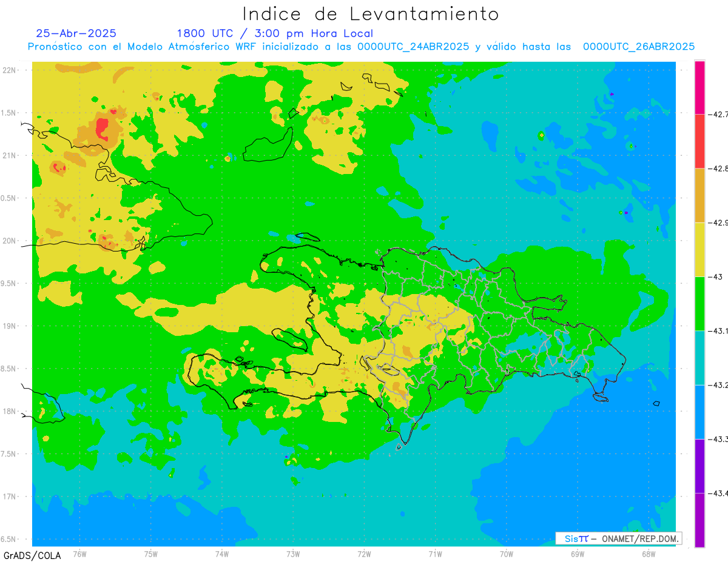Click the title 'Indice de Levantamiento'
Screen dimensions: 728x562
(x=371, y=14)
